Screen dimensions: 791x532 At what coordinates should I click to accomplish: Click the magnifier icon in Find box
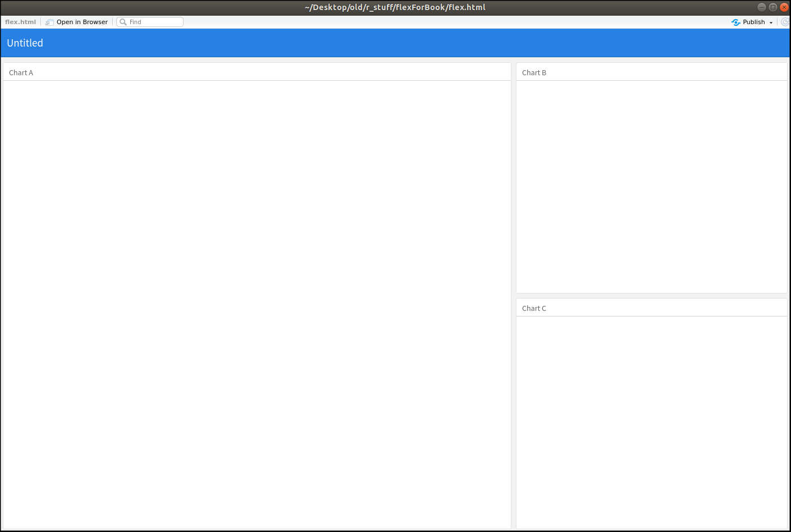pos(123,22)
